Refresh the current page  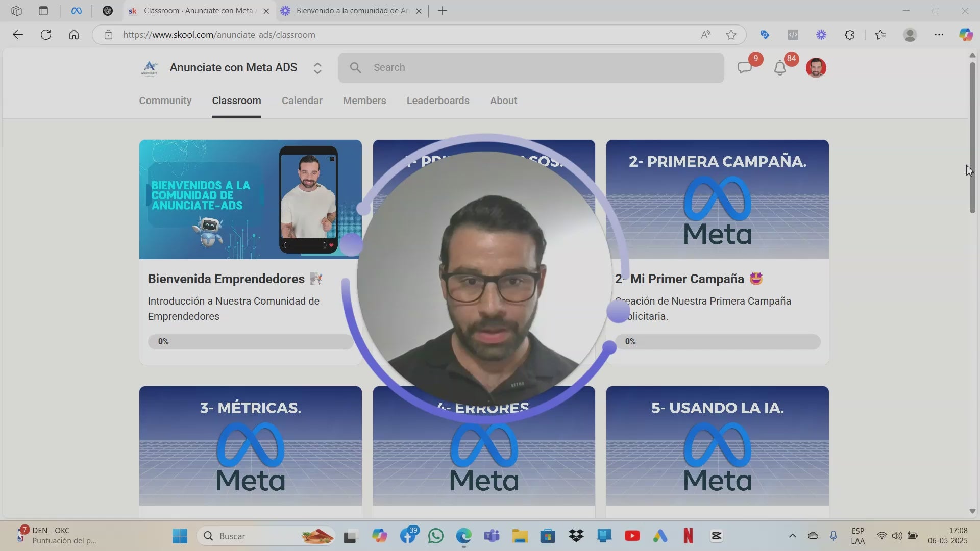tap(46, 35)
